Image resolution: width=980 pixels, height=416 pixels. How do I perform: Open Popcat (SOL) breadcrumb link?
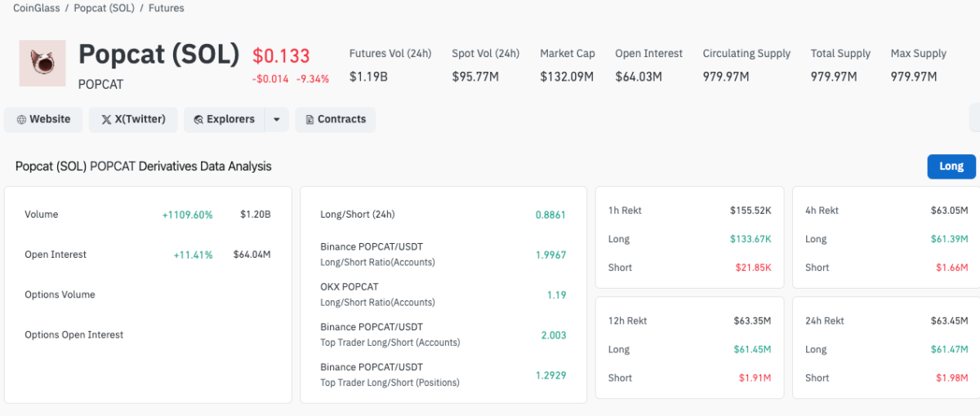(x=104, y=8)
